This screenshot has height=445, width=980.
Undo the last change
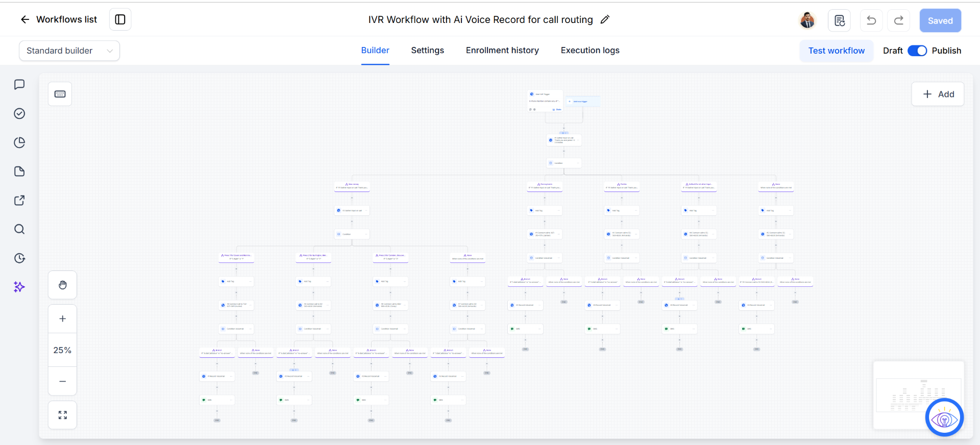click(871, 20)
